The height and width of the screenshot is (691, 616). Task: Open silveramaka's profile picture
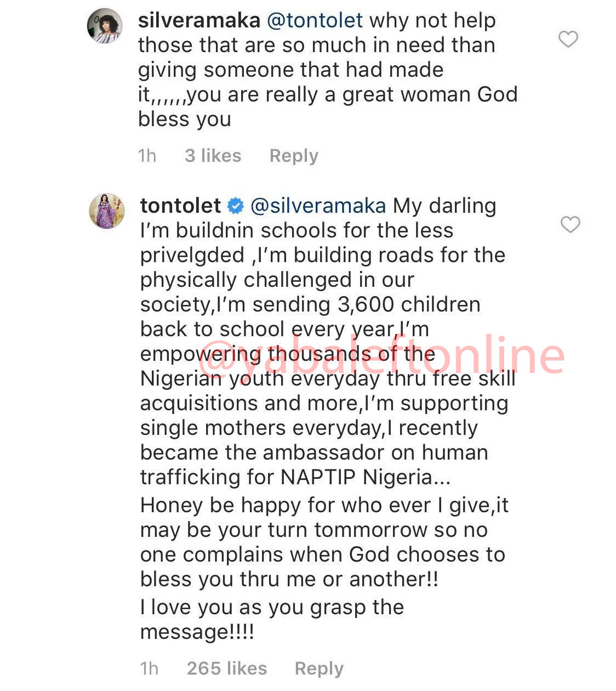[105, 25]
